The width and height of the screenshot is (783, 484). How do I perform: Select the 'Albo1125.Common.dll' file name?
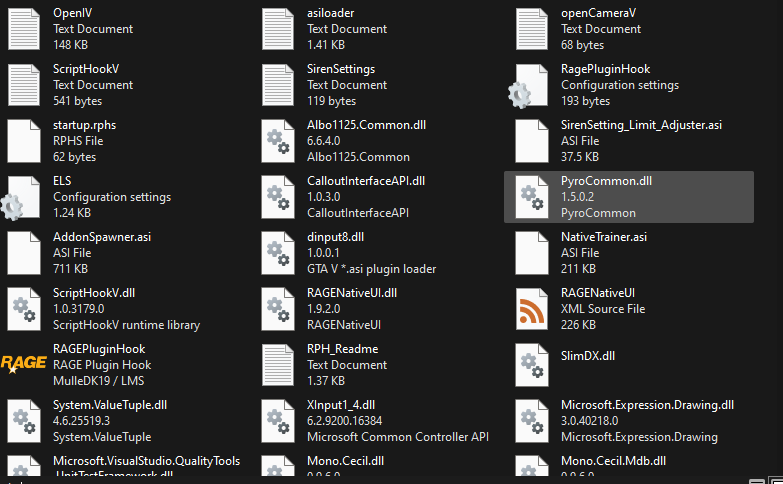coord(367,125)
